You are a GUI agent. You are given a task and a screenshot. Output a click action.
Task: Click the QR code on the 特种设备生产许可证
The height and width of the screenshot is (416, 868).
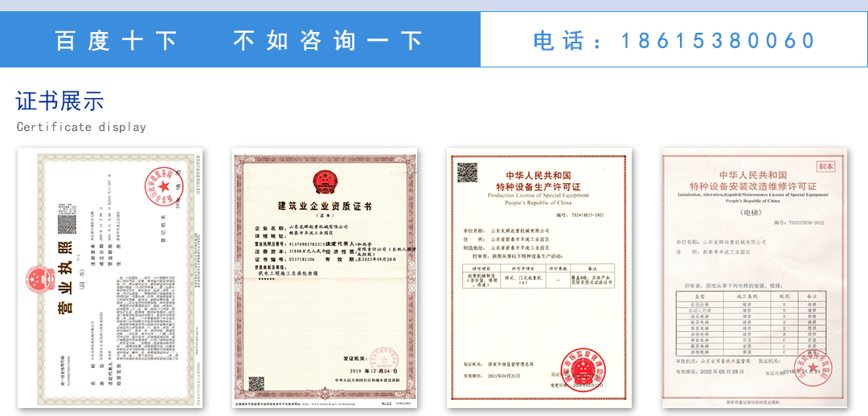coord(467,172)
